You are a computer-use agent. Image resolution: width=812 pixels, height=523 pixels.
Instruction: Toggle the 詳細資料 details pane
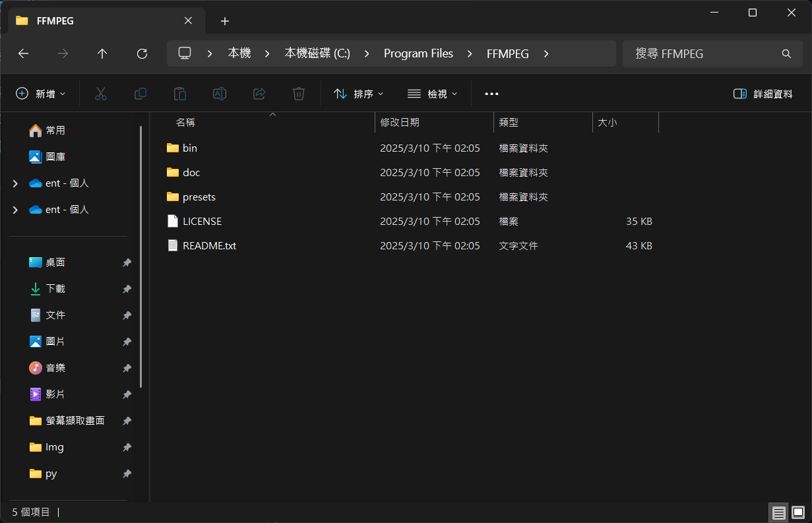pyautogui.click(x=763, y=94)
